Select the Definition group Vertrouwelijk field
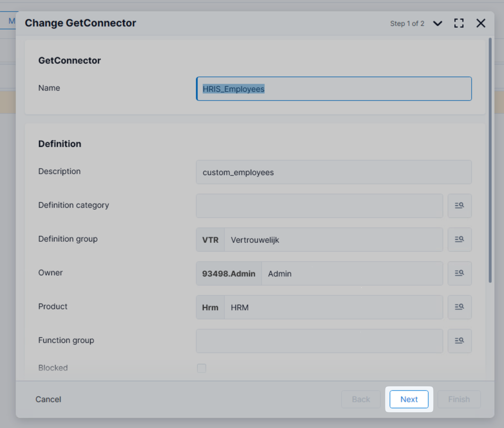Image resolution: width=504 pixels, height=428 pixels. pos(333,240)
